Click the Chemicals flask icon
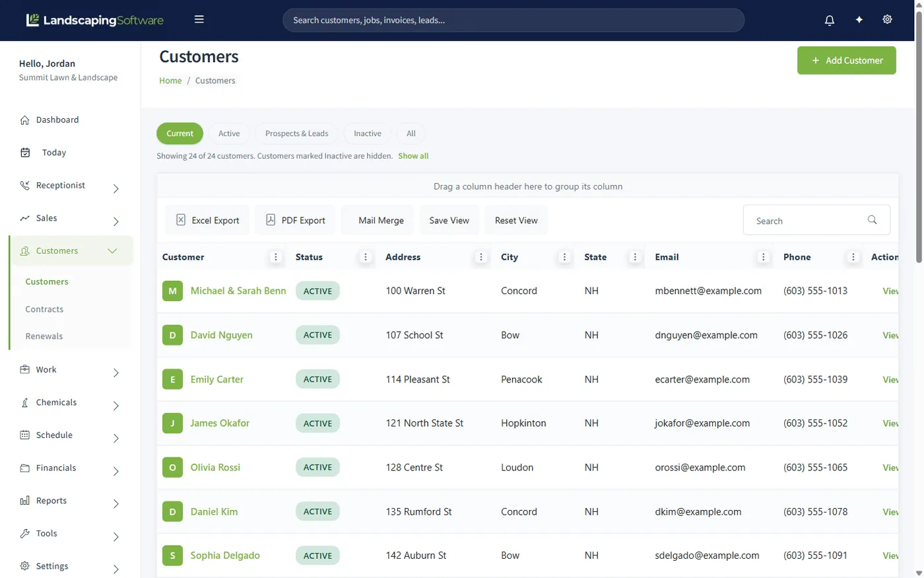Image resolution: width=924 pixels, height=578 pixels. 25,402
